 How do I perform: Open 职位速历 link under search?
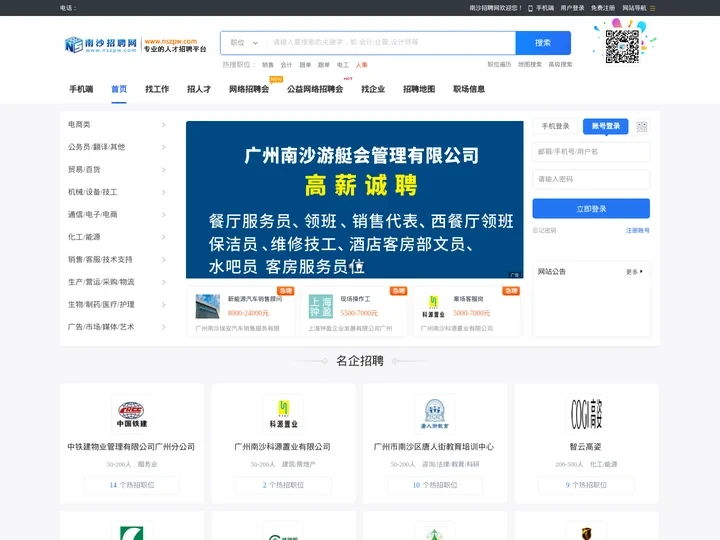pyautogui.click(x=499, y=64)
